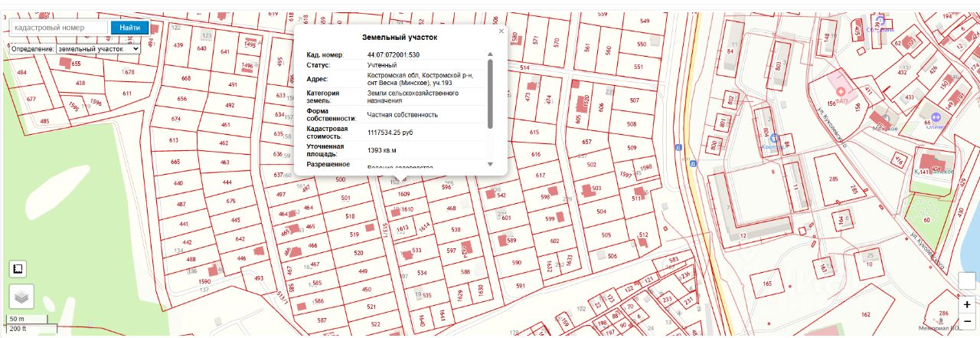Click parcel number 551

point(638,67)
